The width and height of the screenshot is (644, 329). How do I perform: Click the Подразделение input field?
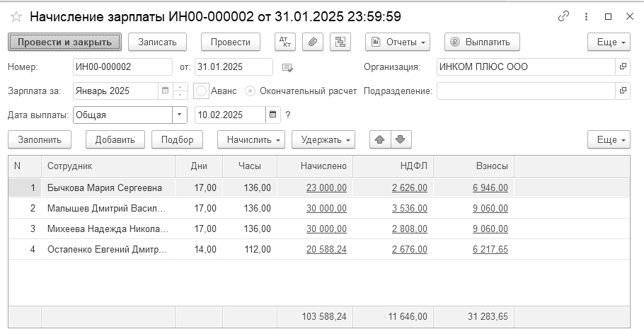(526, 91)
